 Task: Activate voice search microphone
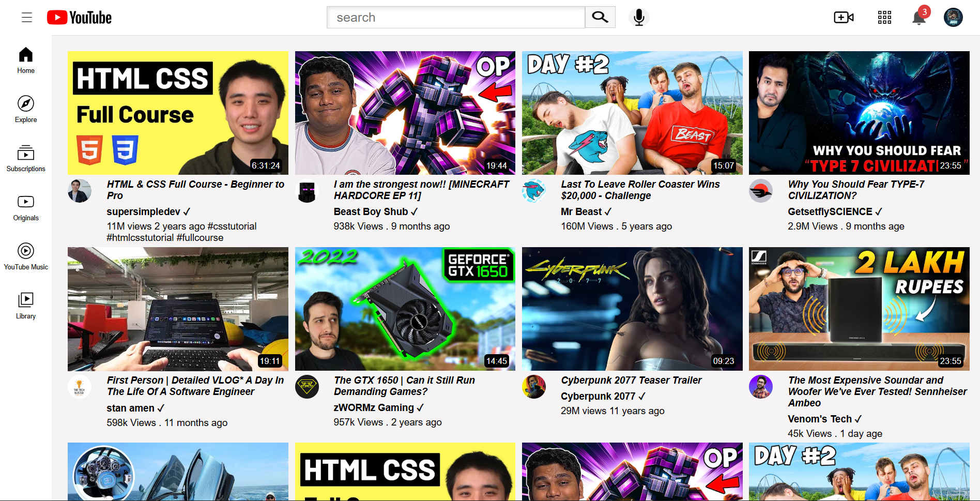[639, 18]
